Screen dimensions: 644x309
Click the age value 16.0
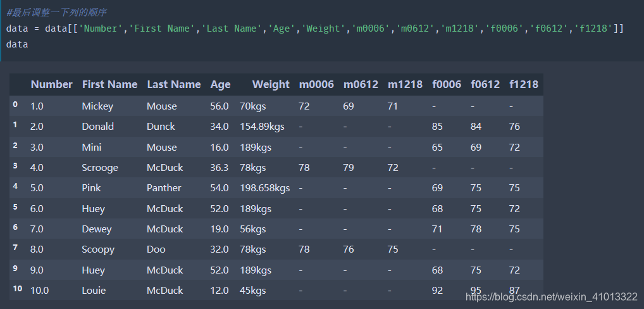click(220, 147)
